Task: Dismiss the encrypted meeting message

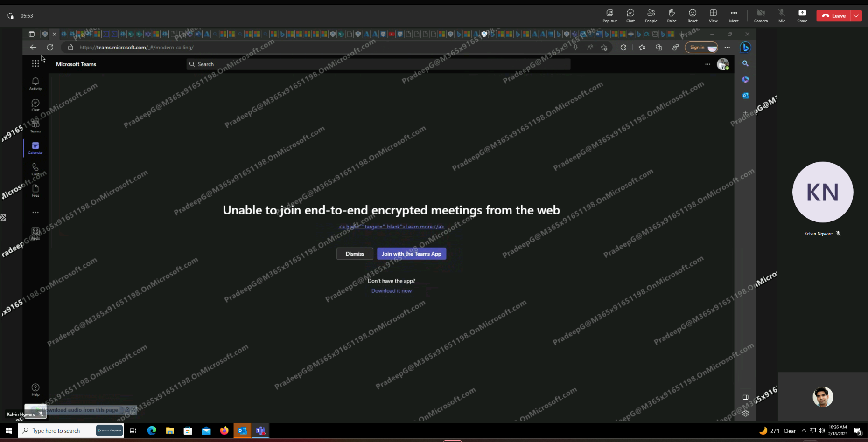Action: click(355, 254)
